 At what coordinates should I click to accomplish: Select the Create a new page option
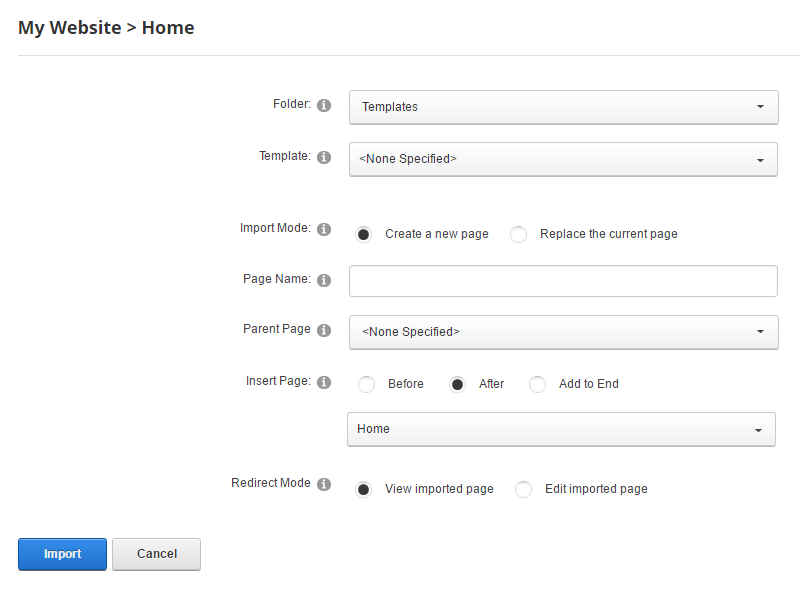click(x=364, y=234)
